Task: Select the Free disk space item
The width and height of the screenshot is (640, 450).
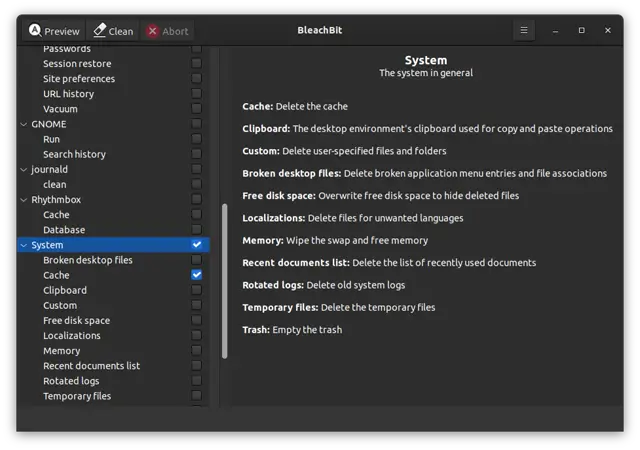Action: pos(76,321)
